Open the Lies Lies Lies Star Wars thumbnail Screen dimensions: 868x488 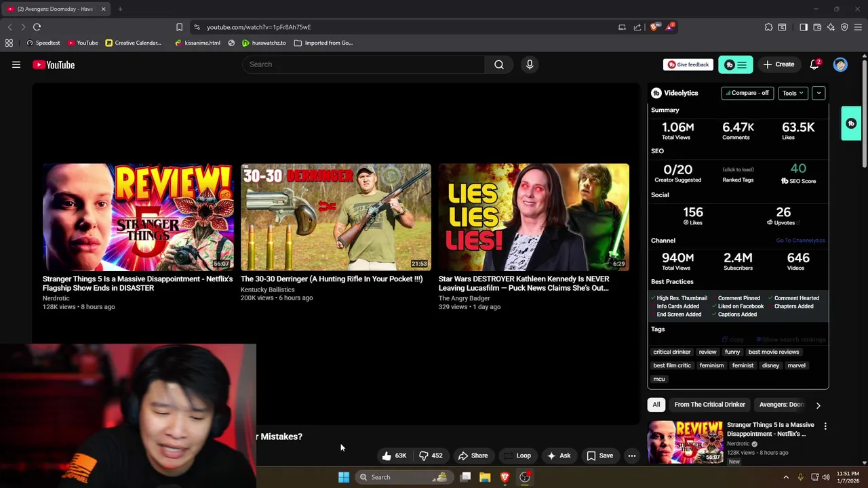point(534,217)
